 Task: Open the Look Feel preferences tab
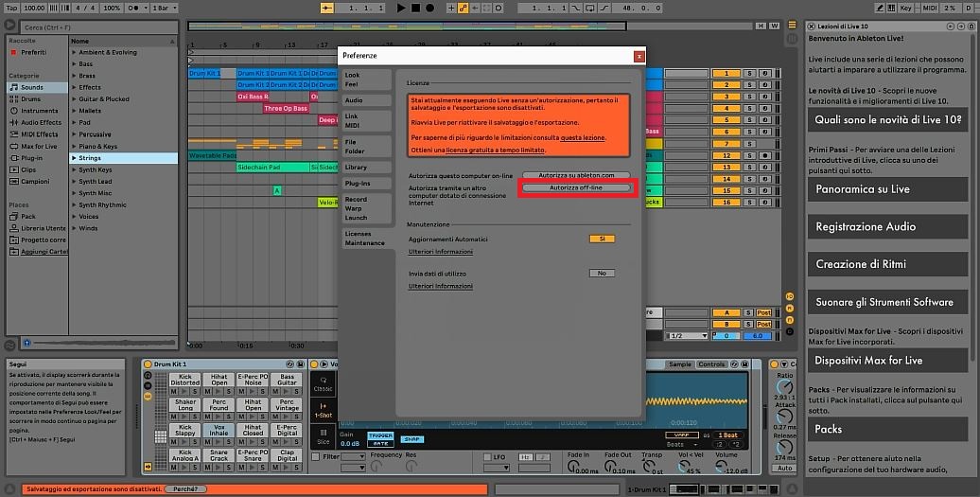point(367,80)
